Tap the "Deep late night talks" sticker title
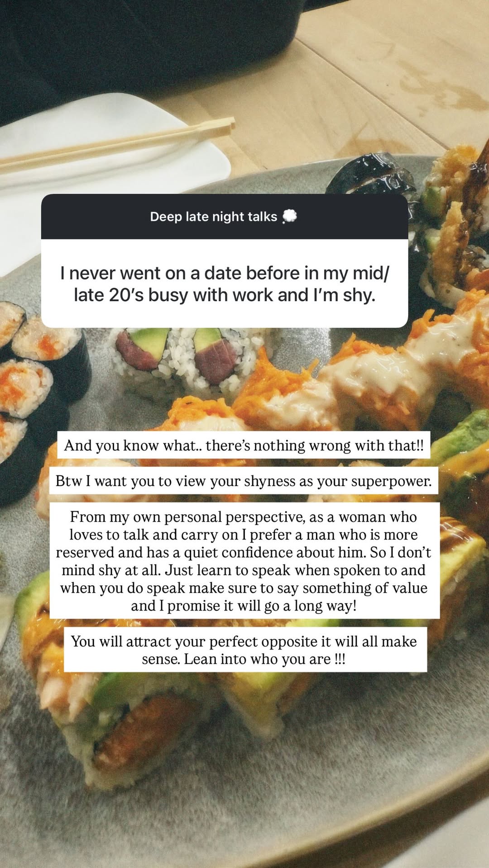The height and width of the screenshot is (868, 489). pyautogui.click(x=213, y=217)
